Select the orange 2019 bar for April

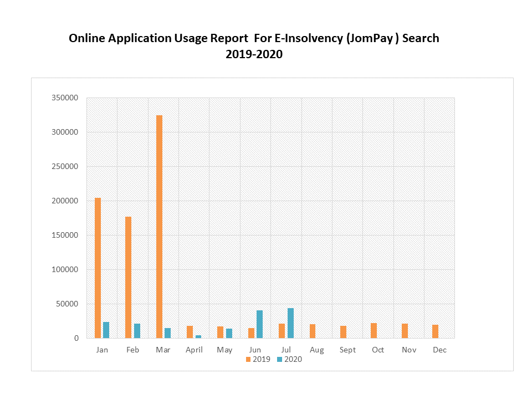pyautogui.click(x=190, y=332)
